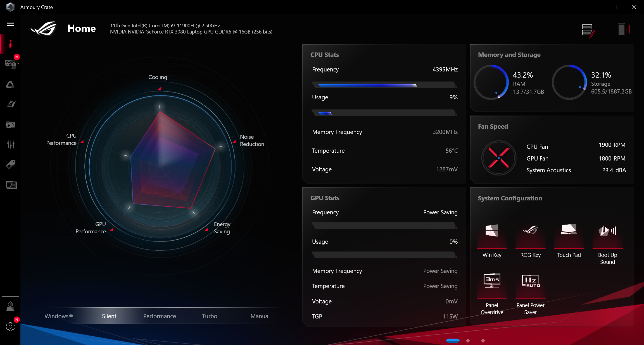644x345 pixels.
Task: Open the Devices keyboard icon in sidebar
Action: (x=11, y=64)
